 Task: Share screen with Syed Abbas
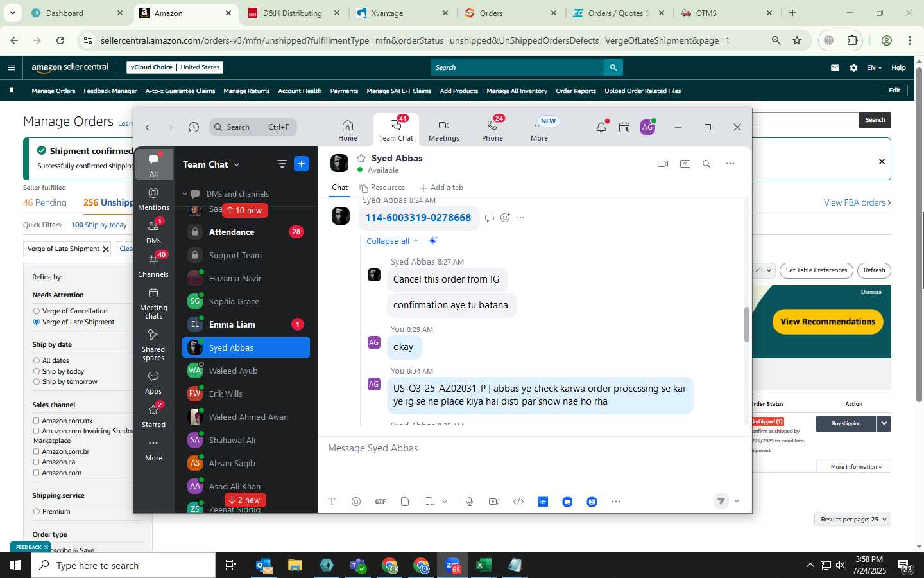685,164
